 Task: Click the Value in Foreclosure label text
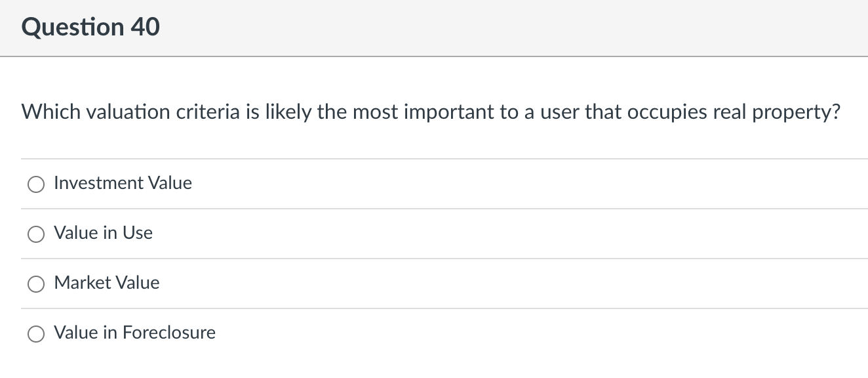[134, 332]
